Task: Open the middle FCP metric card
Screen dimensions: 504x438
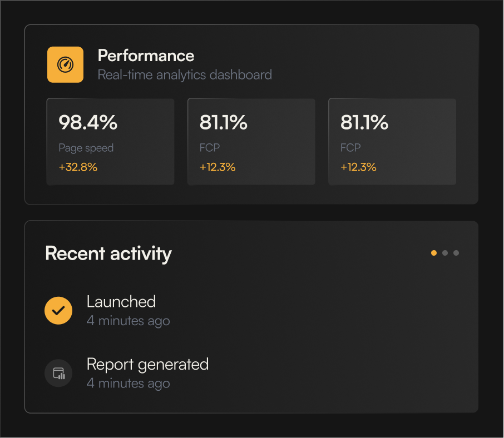Action: coord(251,142)
